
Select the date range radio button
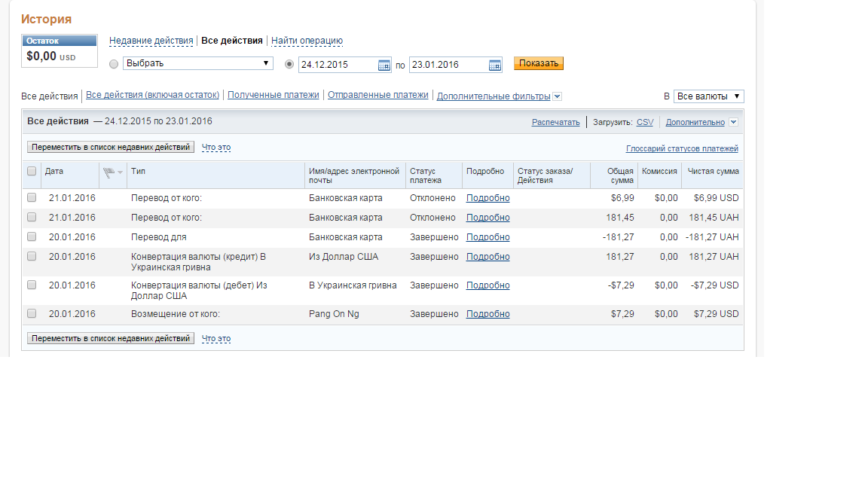click(x=289, y=64)
